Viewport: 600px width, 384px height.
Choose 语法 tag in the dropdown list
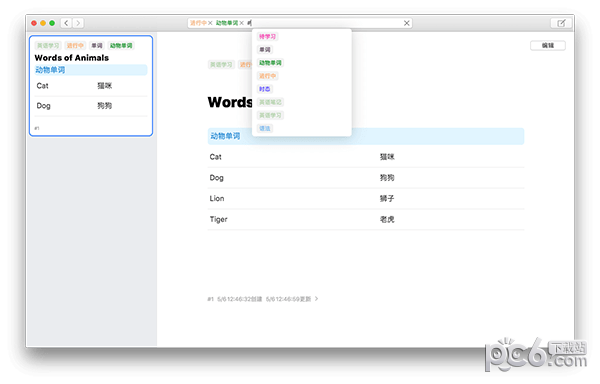click(x=264, y=128)
